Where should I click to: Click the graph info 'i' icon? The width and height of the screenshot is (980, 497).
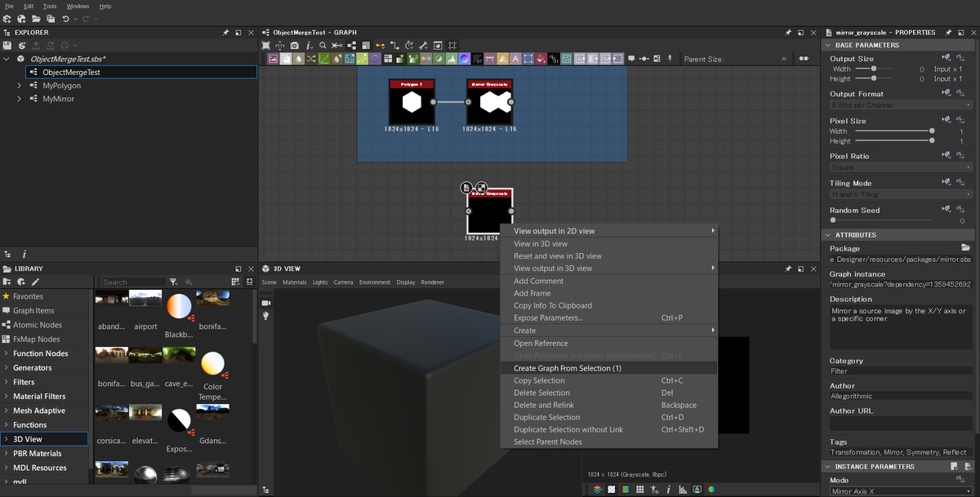click(309, 46)
